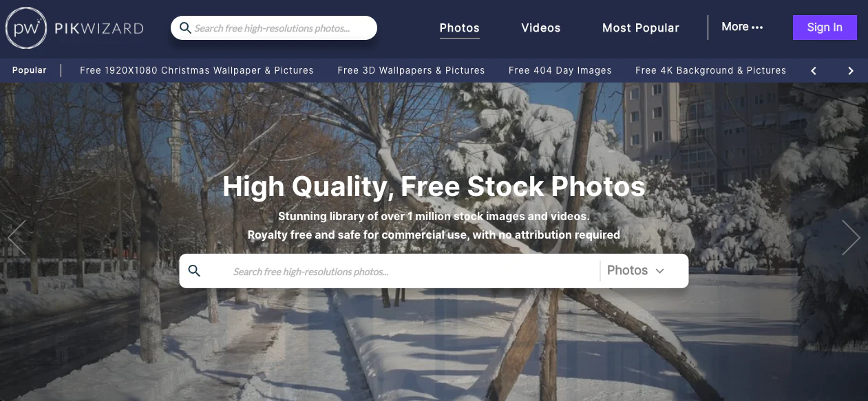Expand the Photos type dropdown in search

pyautogui.click(x=635, y=271)
